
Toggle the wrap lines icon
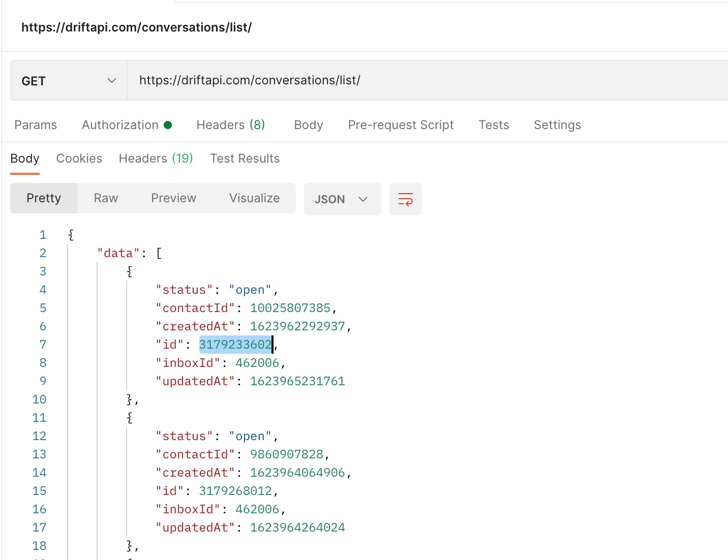tap(405, 199)
